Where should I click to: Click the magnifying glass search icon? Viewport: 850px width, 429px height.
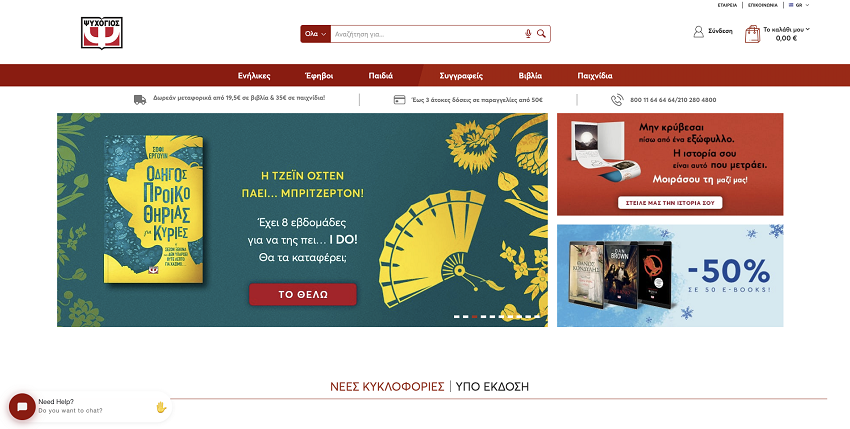coord(541,34)
